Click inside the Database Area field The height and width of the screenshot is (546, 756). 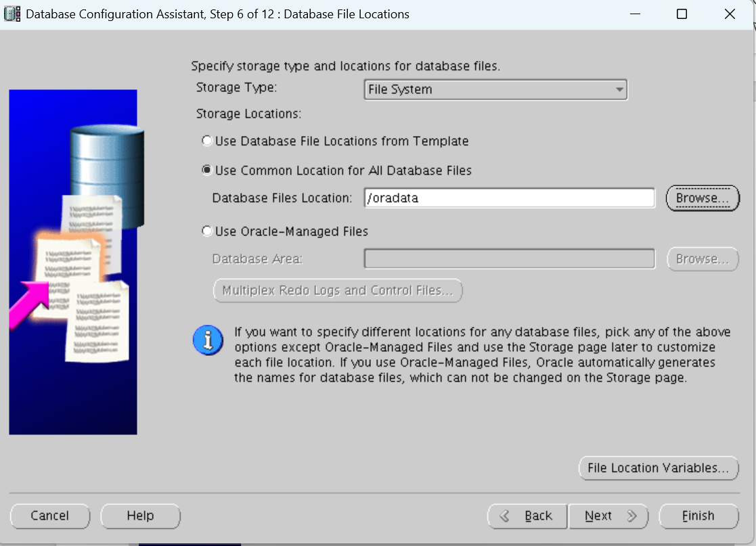coord(509,258)
